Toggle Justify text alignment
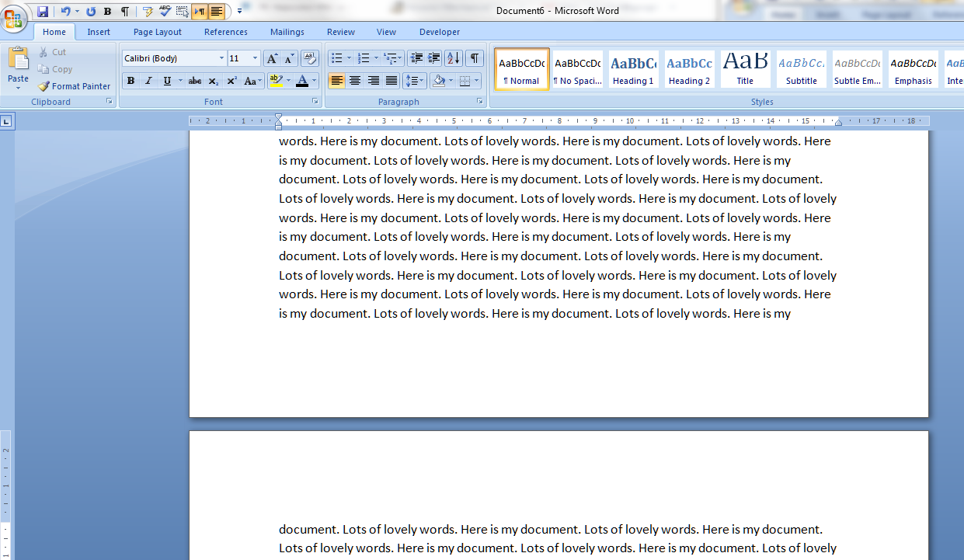Image resolution: width=964 pixels, height=560 pixels. point(392,81)
